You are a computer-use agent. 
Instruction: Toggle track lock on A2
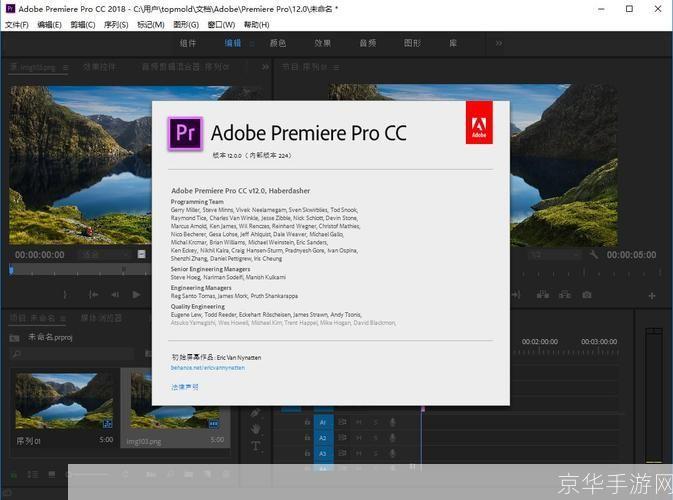coord(307,438)
